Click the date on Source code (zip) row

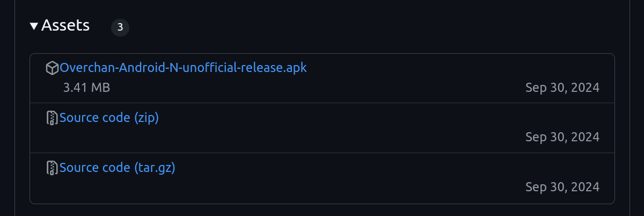click(562, 137)
